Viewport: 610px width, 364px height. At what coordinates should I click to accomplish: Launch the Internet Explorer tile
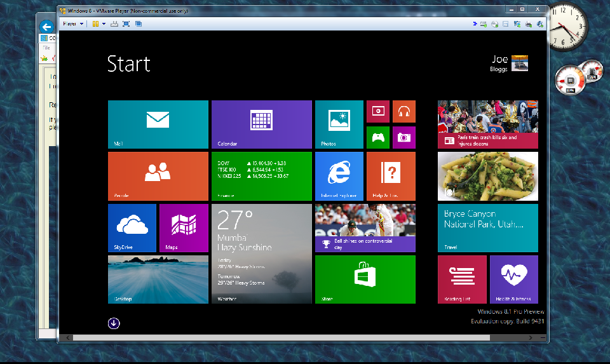point(339,175)
